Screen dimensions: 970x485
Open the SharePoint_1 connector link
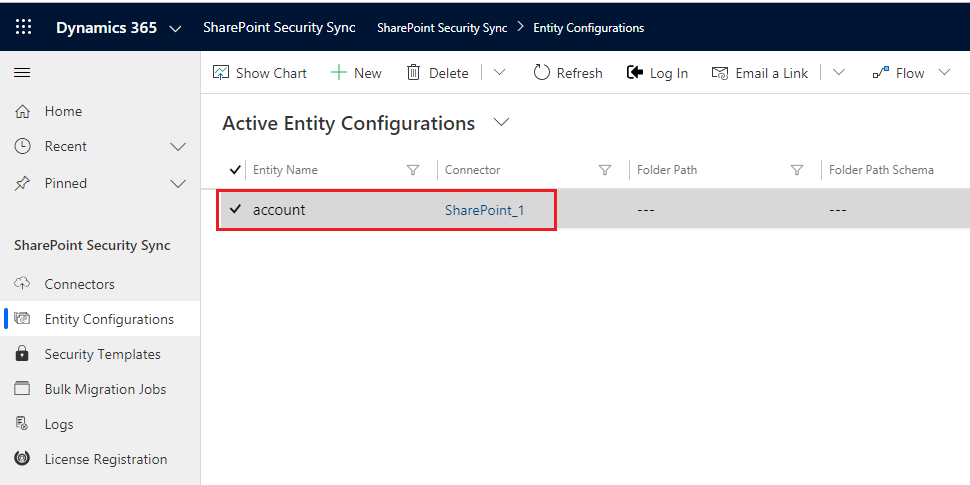[484, 210]
